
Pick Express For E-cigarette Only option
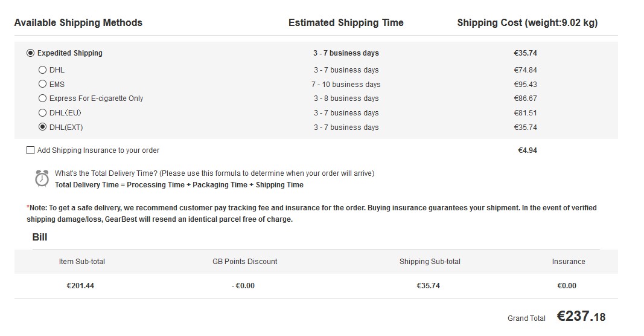coord(42,99)
